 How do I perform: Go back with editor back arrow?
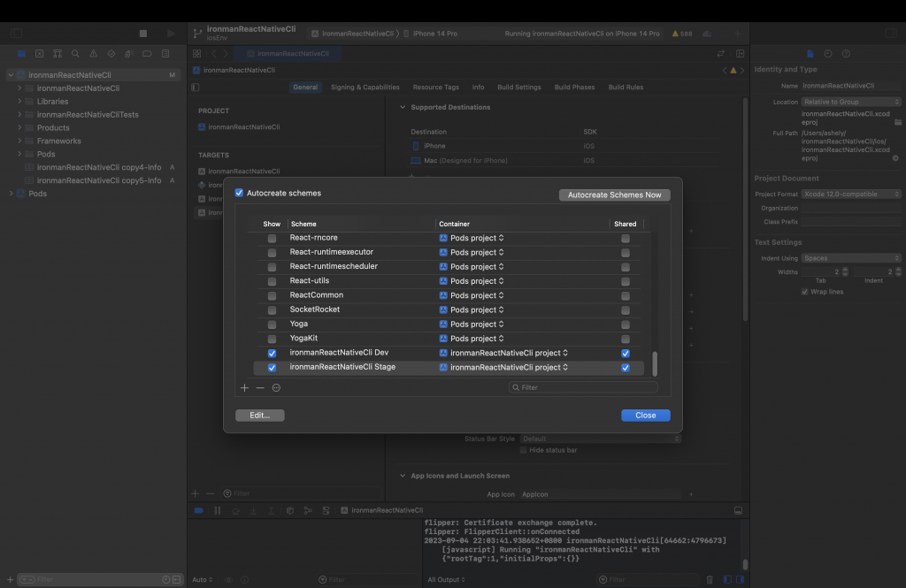(214, 54)
